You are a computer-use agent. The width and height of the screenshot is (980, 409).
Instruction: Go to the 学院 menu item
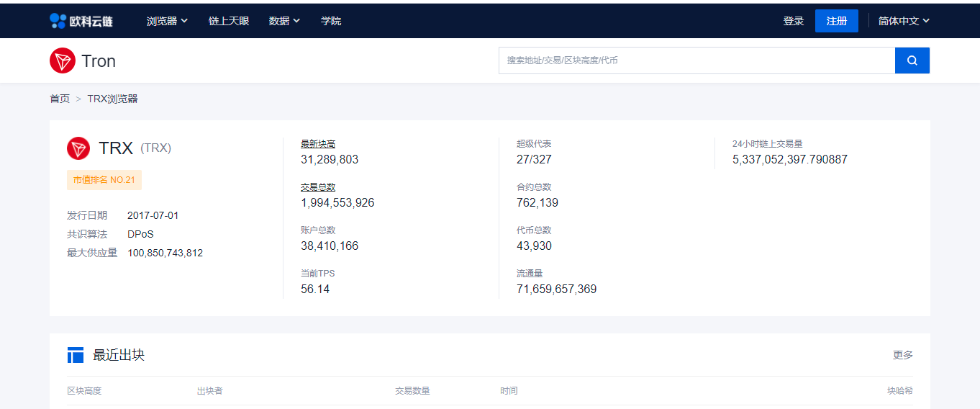[331, 21]
